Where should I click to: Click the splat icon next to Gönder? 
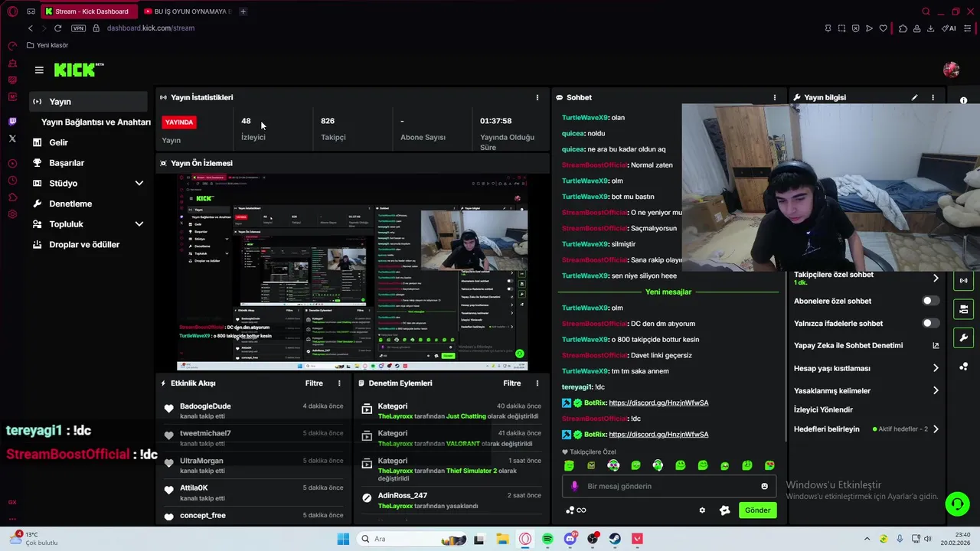(724, 510)
